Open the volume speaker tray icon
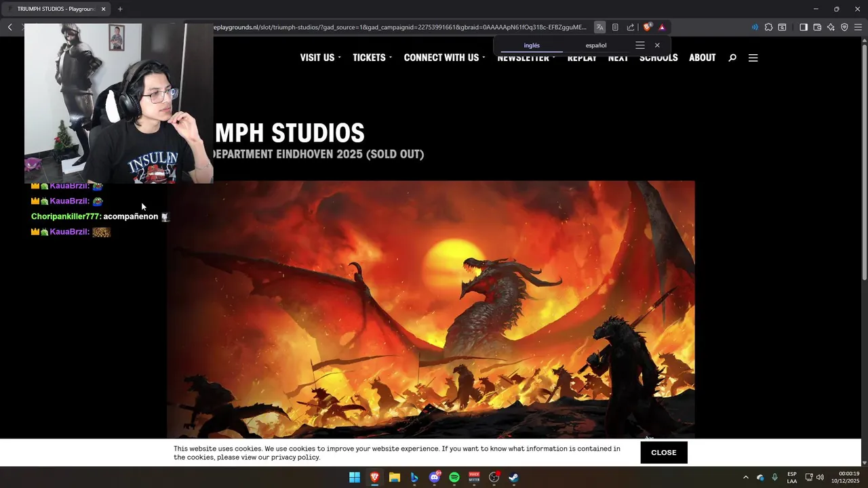868x488 pixels. pos(821,477)
